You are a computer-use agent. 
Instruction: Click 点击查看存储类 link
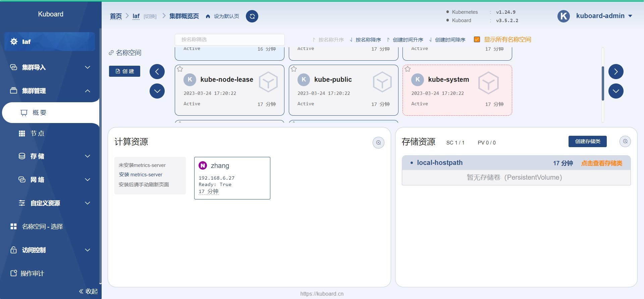click(x=602, y=163)
